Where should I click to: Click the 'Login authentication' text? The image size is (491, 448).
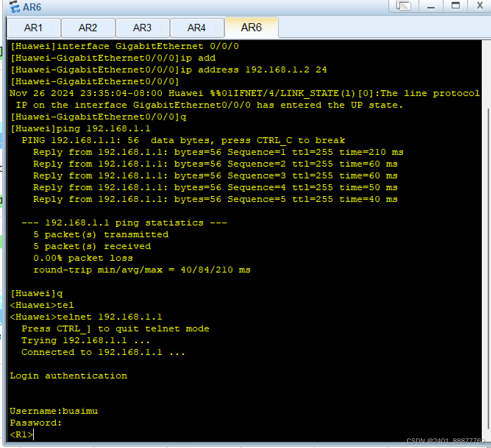point(68,376)
